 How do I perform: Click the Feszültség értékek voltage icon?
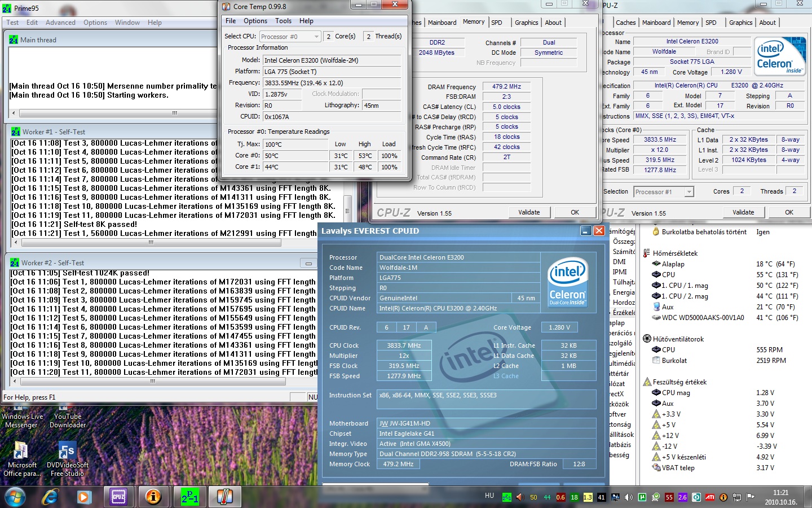pos(647,382)
